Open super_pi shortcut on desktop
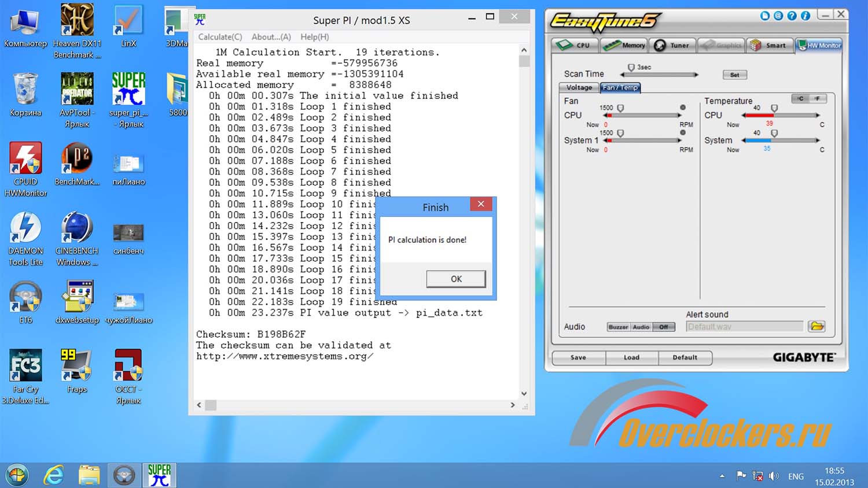The image size is (868, 488). coord(128,100)
